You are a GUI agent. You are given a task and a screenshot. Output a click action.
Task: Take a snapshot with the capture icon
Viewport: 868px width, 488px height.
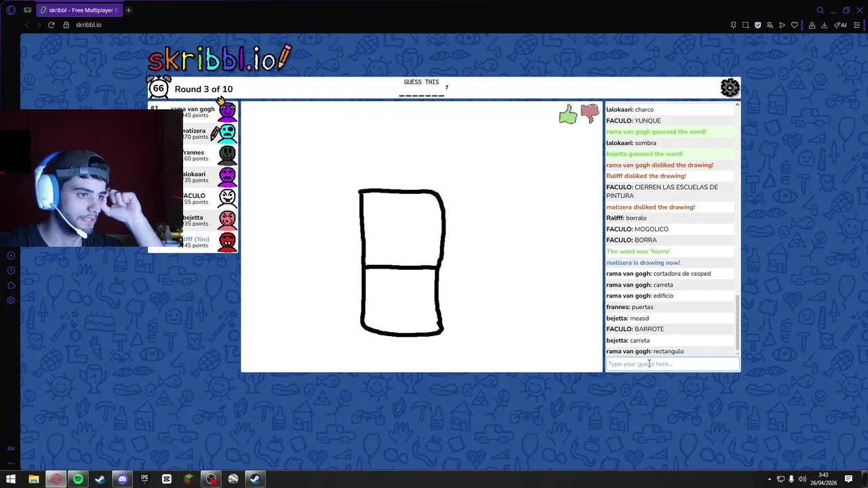745,25
